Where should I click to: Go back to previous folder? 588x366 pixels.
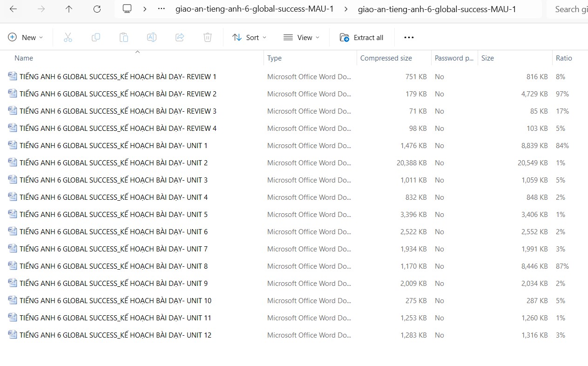click(x=13, y=9)
